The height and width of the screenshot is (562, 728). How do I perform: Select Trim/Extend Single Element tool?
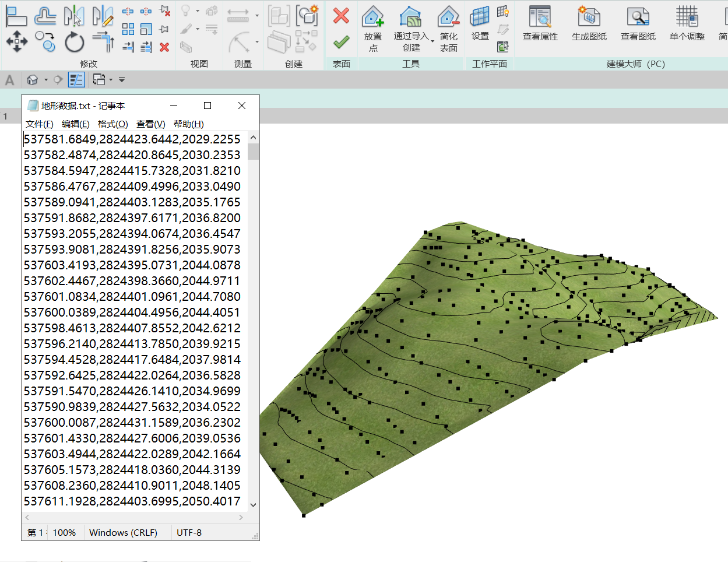(x=128, y=47)
